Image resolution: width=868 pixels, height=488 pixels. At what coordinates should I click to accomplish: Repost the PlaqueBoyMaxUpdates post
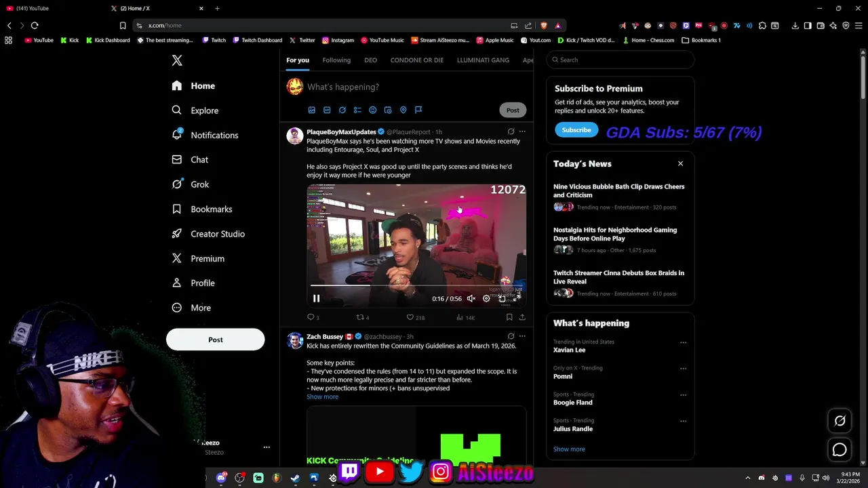(363, 317)
